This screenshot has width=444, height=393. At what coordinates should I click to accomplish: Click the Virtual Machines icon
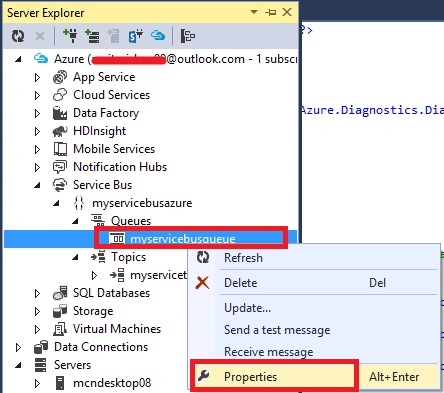[60, 329]
